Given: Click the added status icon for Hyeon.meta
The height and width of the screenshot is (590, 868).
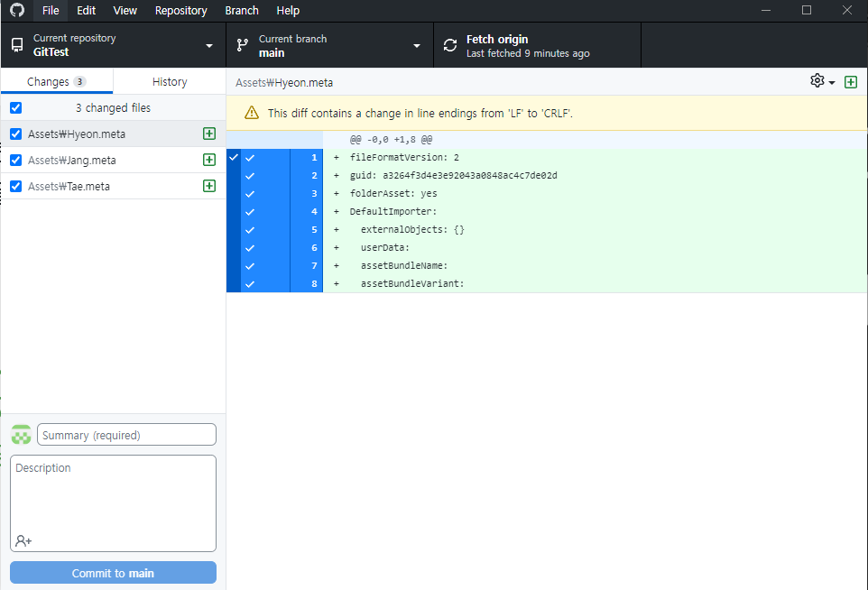Looking at the screenshot, I should [209, 134].
